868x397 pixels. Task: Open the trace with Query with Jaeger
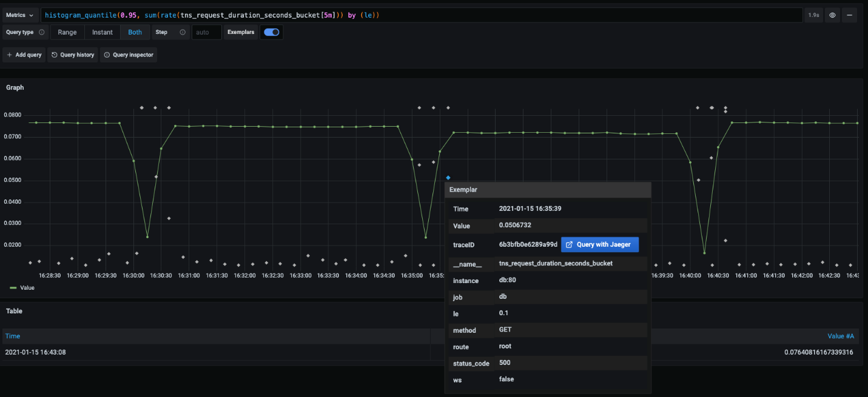(x=600, y=244)
